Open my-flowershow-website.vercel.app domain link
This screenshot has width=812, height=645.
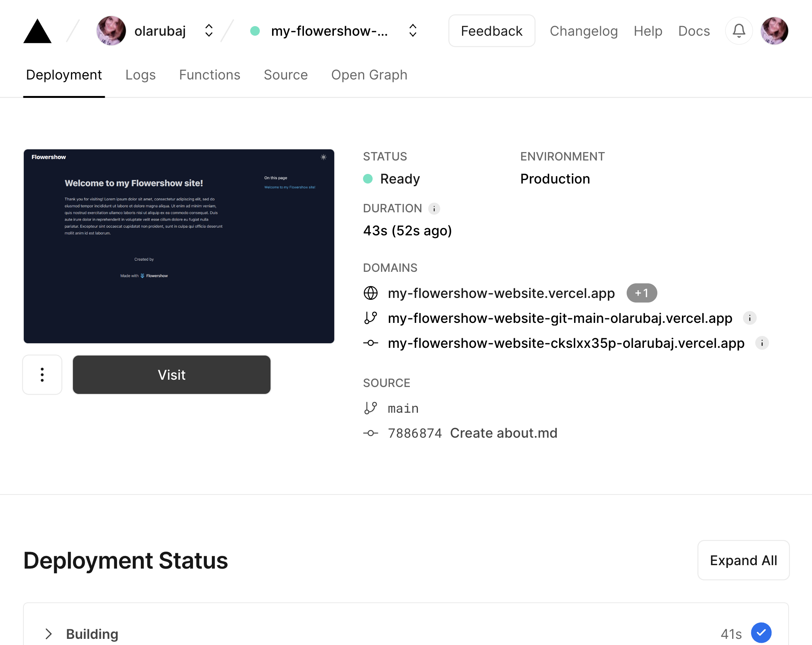pyautogui.click(x=501, y=293)
